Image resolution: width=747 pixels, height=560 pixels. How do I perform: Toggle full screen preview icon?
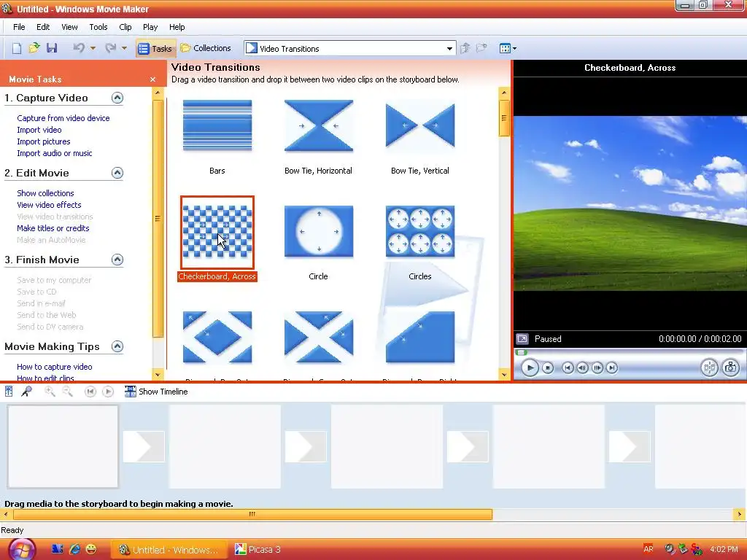(x=522, y=339)
